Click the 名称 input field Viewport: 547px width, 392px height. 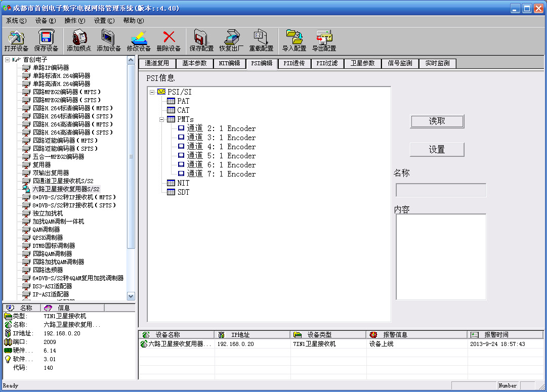point(441,190)
